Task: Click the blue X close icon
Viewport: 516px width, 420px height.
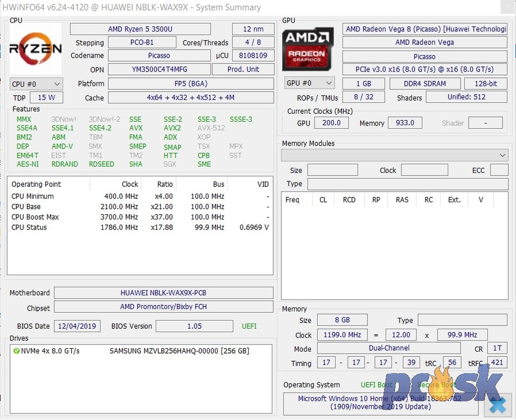Action: point(497,405)
